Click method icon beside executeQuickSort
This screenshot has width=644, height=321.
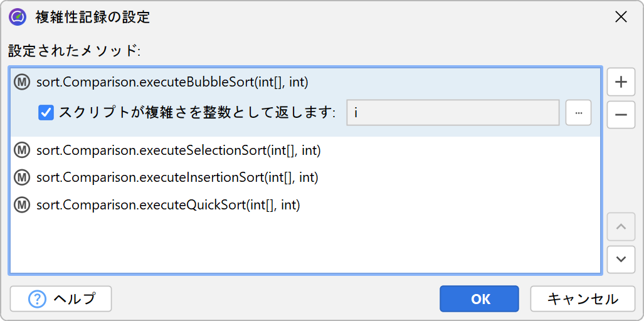pyautogui.click(x=23, y=205)
